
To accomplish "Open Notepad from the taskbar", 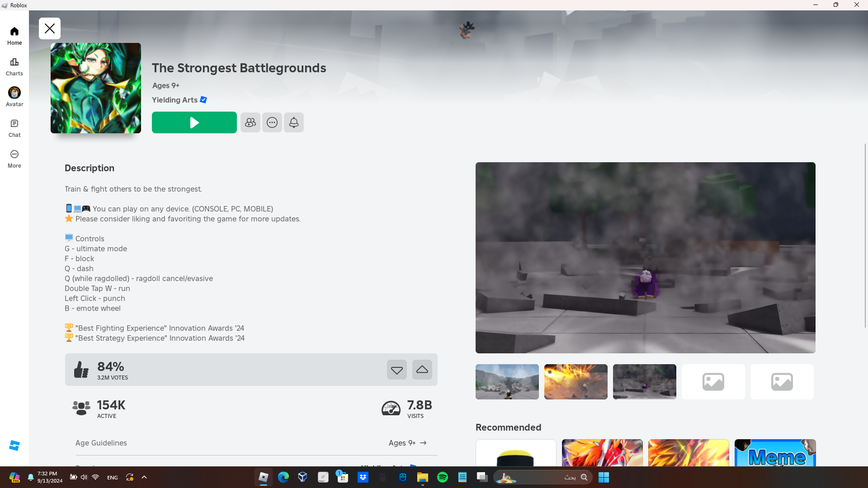I will pos(462,477).
